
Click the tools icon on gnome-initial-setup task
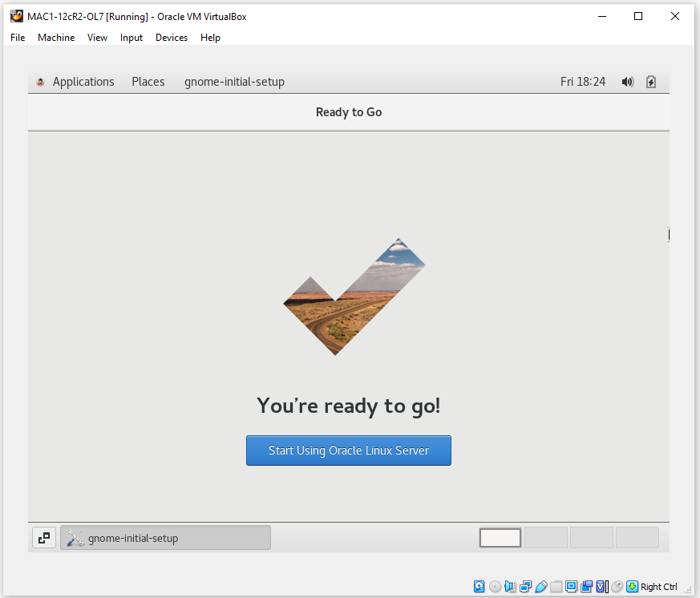tap(75, 538)
